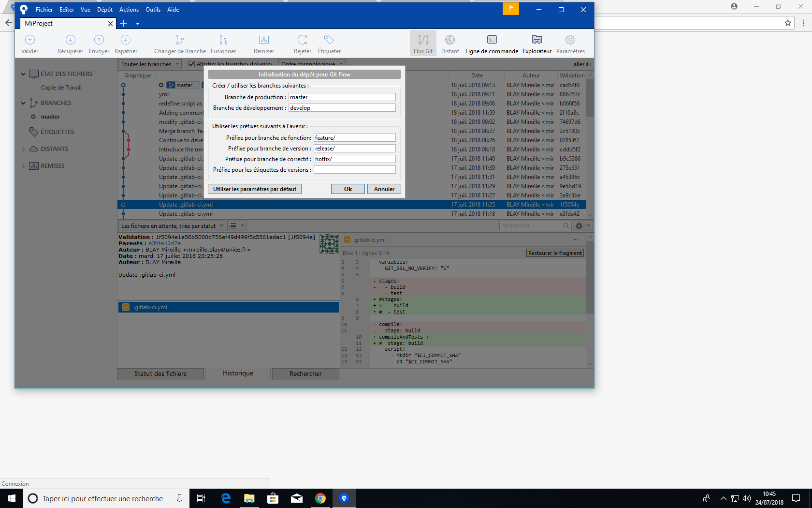
Task: Collapse the BRANCHES tree section
Action: click(23, 103)
